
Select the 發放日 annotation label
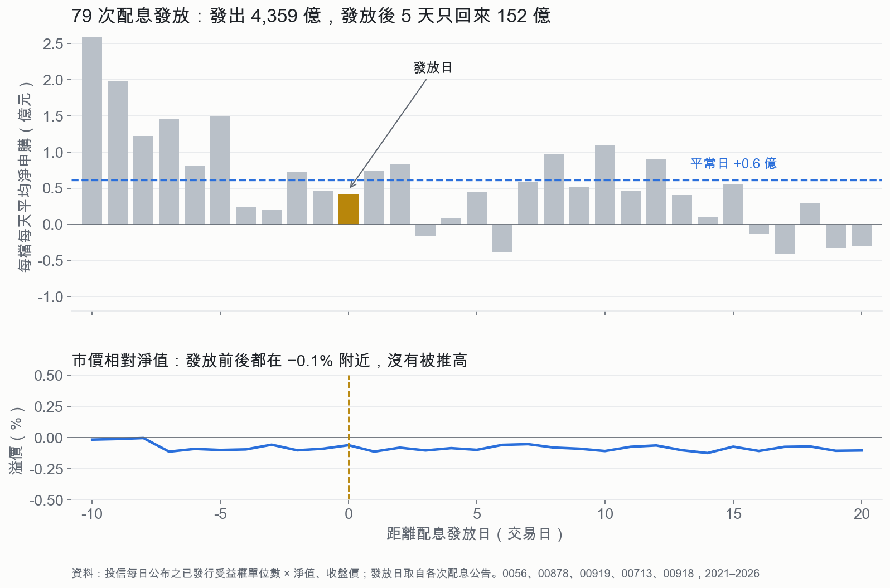(433, 67)
